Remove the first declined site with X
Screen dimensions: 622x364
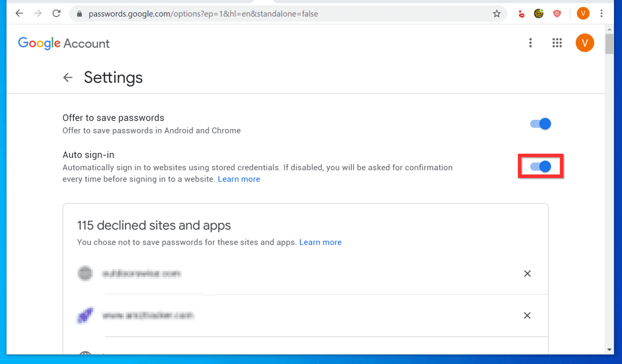[x=527, y=273]
